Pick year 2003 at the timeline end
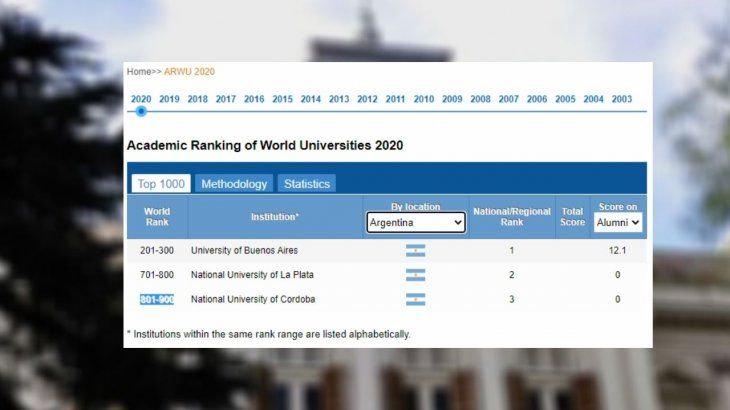 pos(621,99)
